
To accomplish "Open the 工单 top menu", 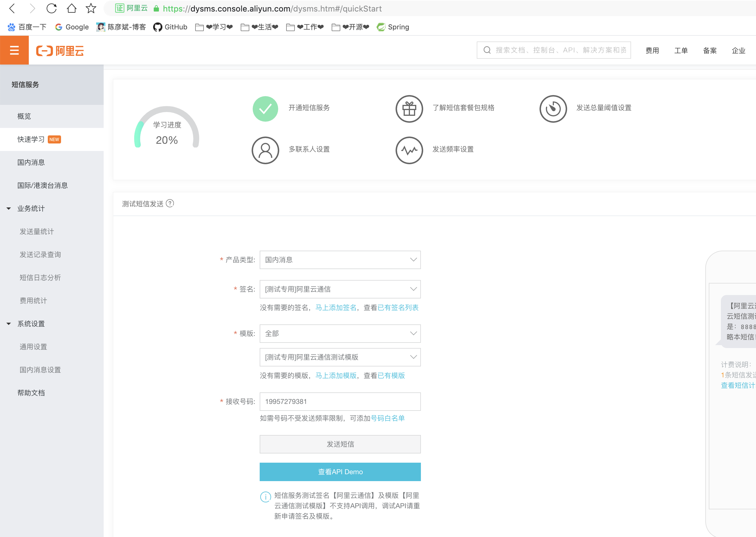I will (x=681, y=50).
